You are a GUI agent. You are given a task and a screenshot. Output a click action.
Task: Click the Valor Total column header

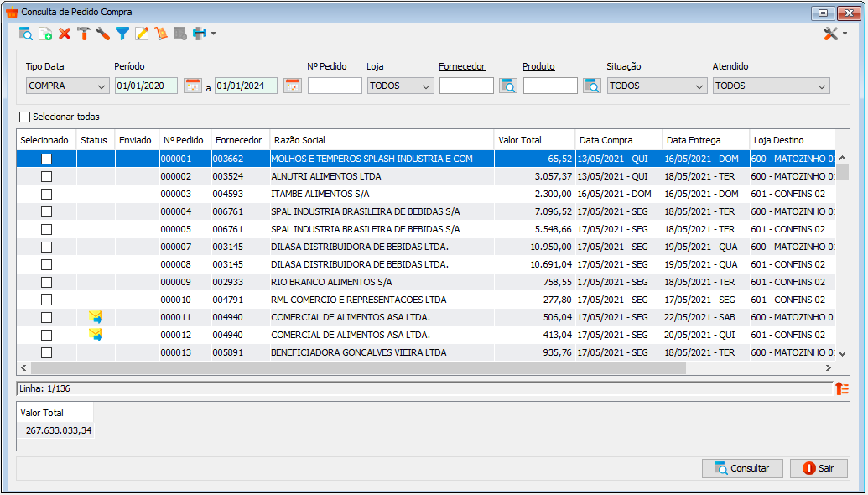click(x=534, y=140)
